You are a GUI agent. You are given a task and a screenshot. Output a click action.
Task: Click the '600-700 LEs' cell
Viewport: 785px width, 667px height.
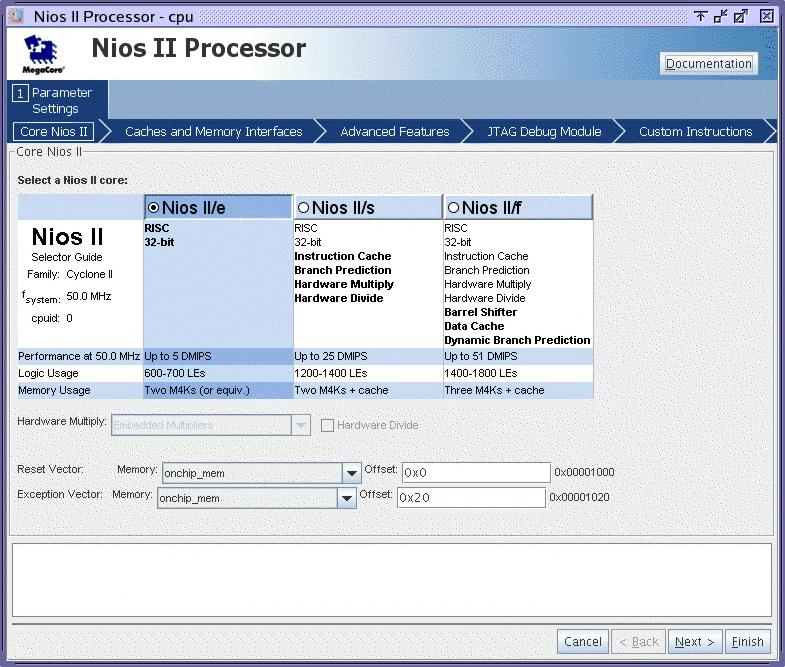click(x=218, y=373)
